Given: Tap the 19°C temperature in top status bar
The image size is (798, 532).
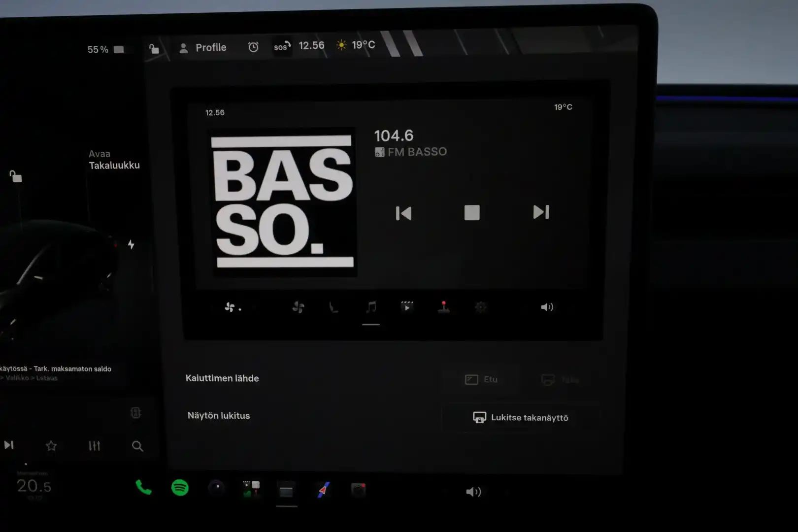Looking at the screenshot, I should pyautogui.click(x=364, y=45).
